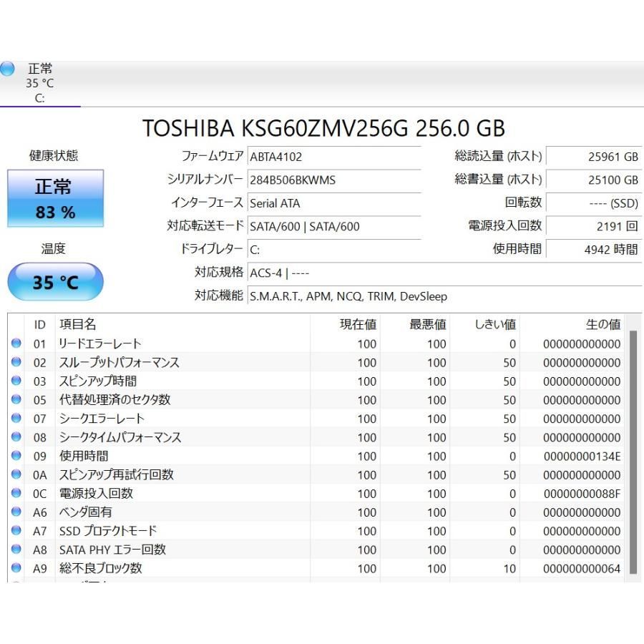The height and width of the screenshot is (644, 644).
Task: Click total host reads value 25961 GB
Action: [593, 157]
